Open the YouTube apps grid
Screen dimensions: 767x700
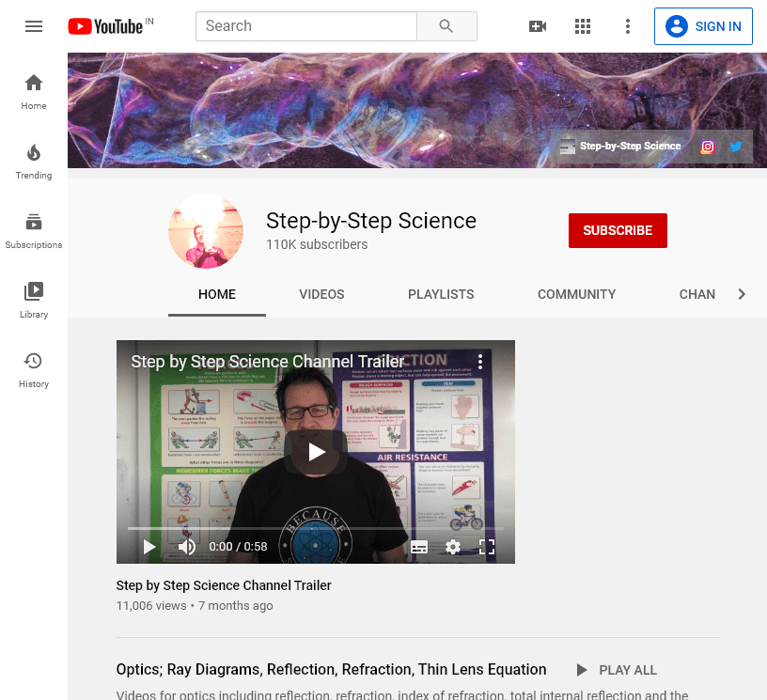(x=582, y=26)
